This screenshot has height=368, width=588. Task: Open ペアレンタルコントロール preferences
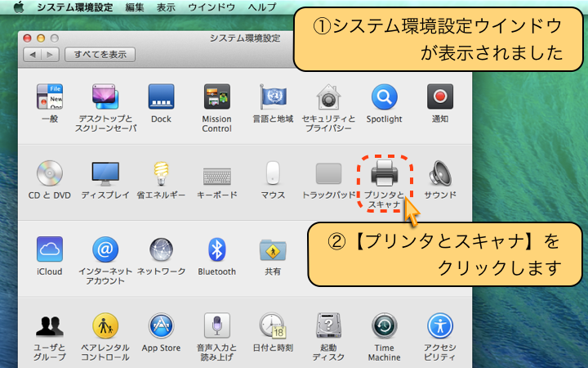pos(105,325)
